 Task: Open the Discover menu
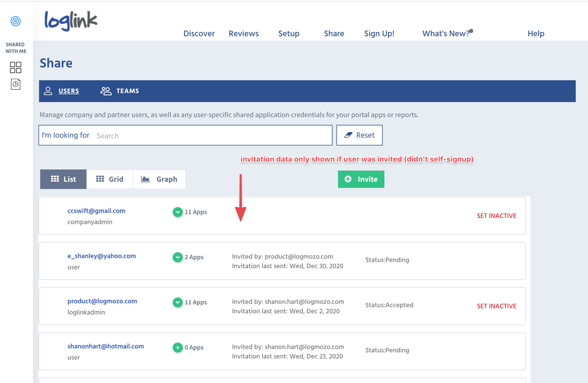pyautogui.click(x=199, y=33)
